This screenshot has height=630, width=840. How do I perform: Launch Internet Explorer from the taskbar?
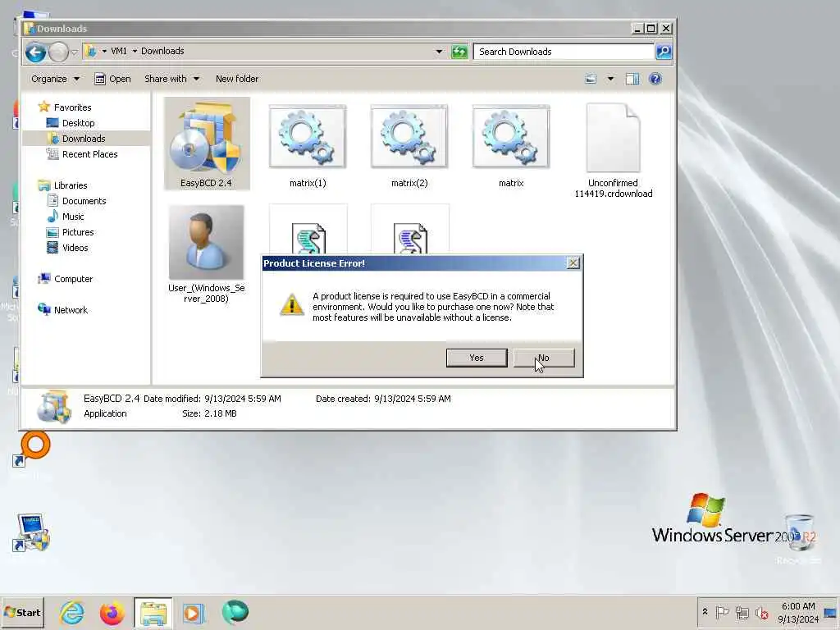point(72,613)
